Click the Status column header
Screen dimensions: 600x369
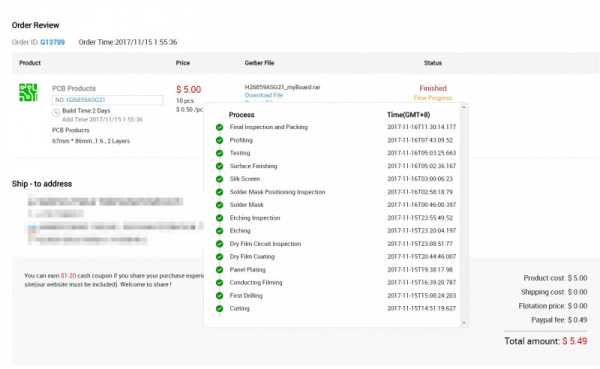[x=433, y=63]
